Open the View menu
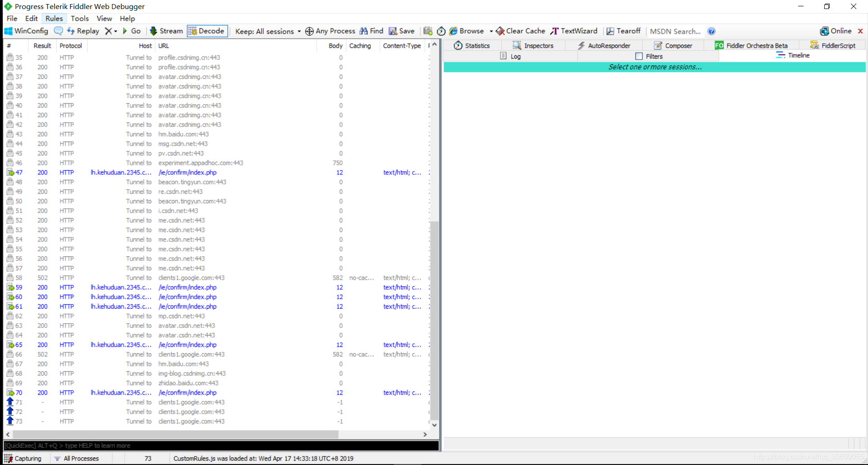This screenshot has width=868, height=465. tap(104, 18)
